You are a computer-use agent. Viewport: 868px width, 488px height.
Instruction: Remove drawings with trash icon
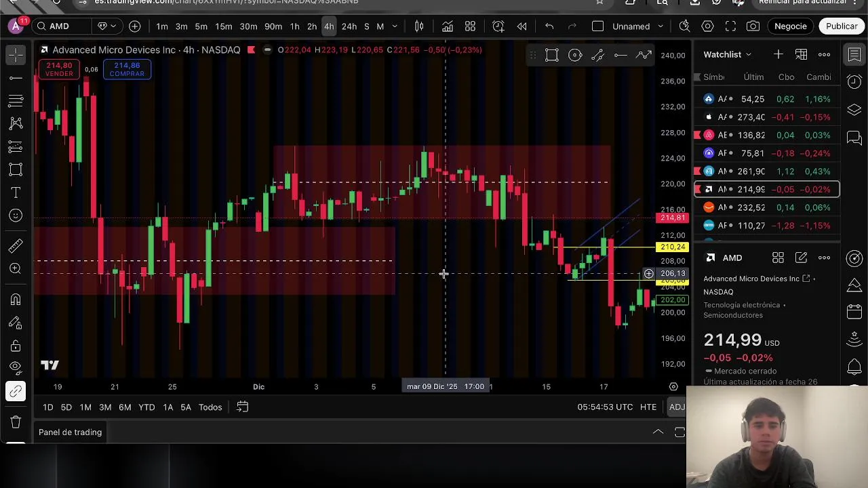tap(16, 422)
